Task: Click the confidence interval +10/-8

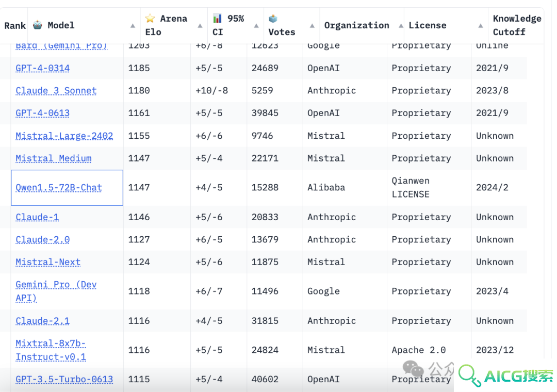Action: pyautogui.click(x=212, y=91)
